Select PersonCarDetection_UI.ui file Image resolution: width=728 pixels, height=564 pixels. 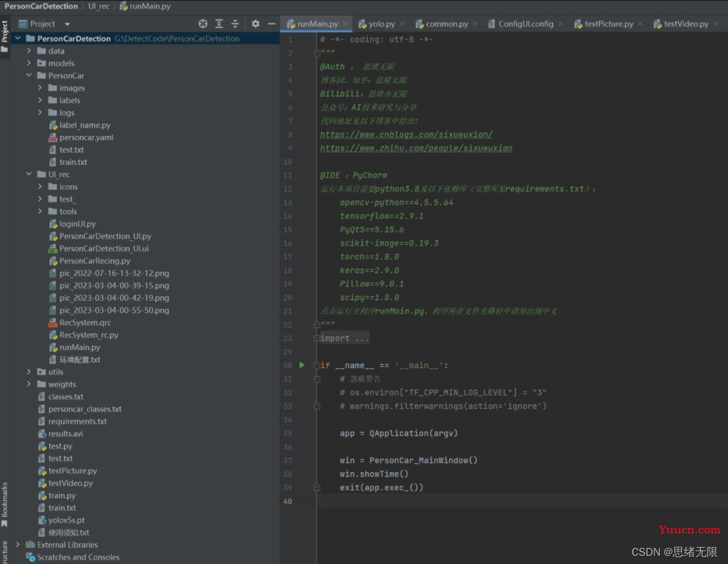pos(104,249)
